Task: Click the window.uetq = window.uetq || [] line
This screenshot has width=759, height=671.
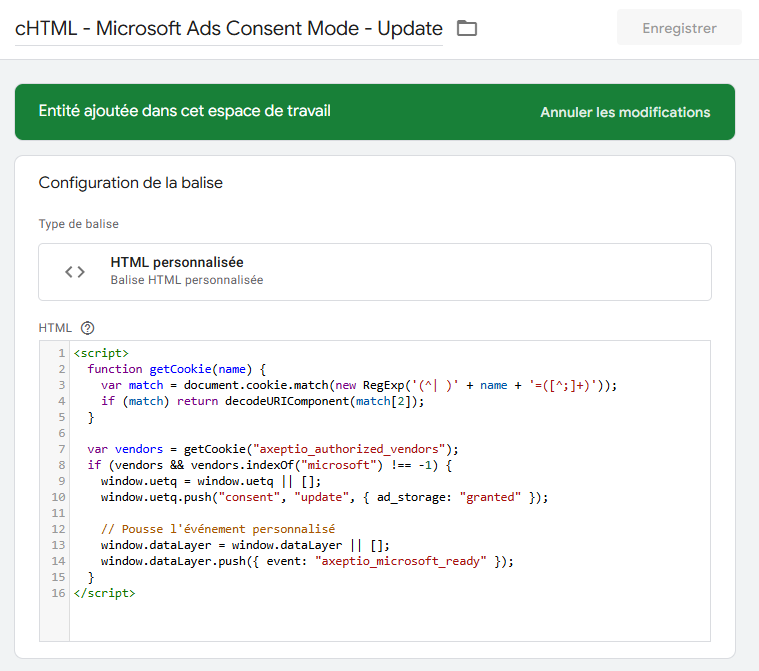Action: point(211,481)
